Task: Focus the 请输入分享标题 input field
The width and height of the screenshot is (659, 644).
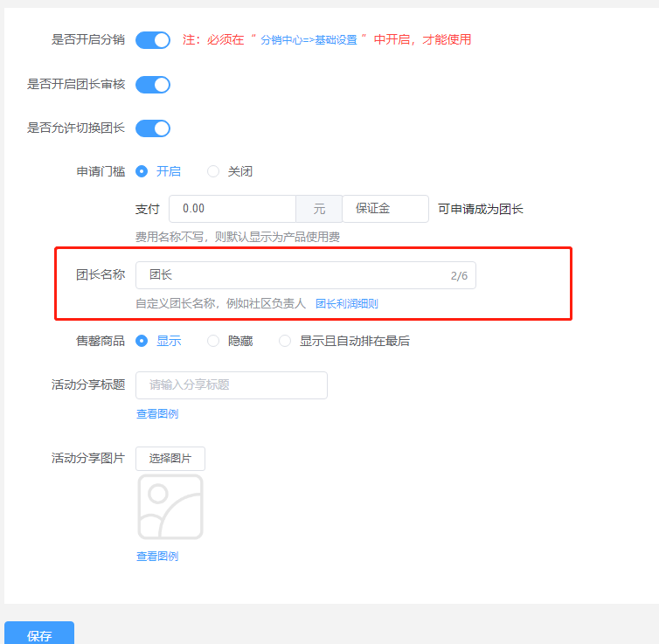Action: click(231, 385)
